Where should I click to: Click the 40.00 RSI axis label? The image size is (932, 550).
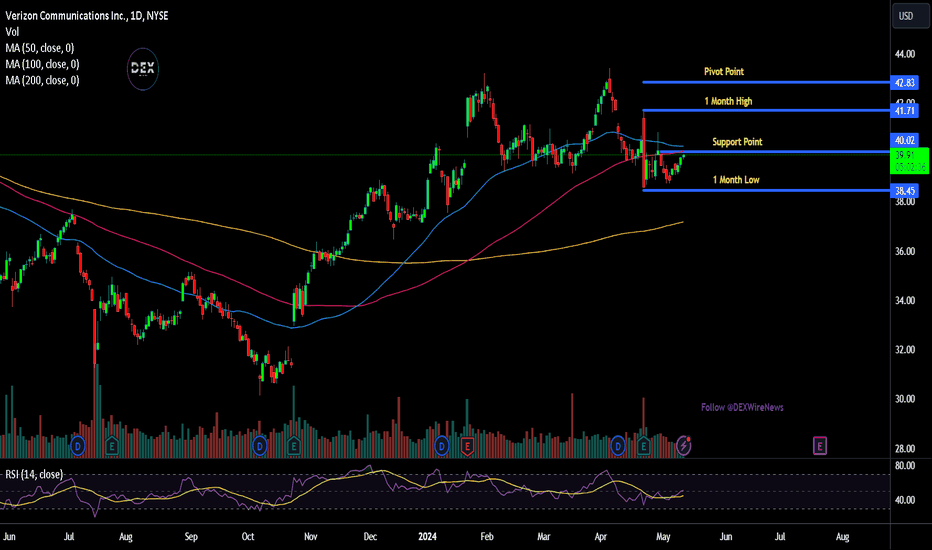[x=905, y=500]
